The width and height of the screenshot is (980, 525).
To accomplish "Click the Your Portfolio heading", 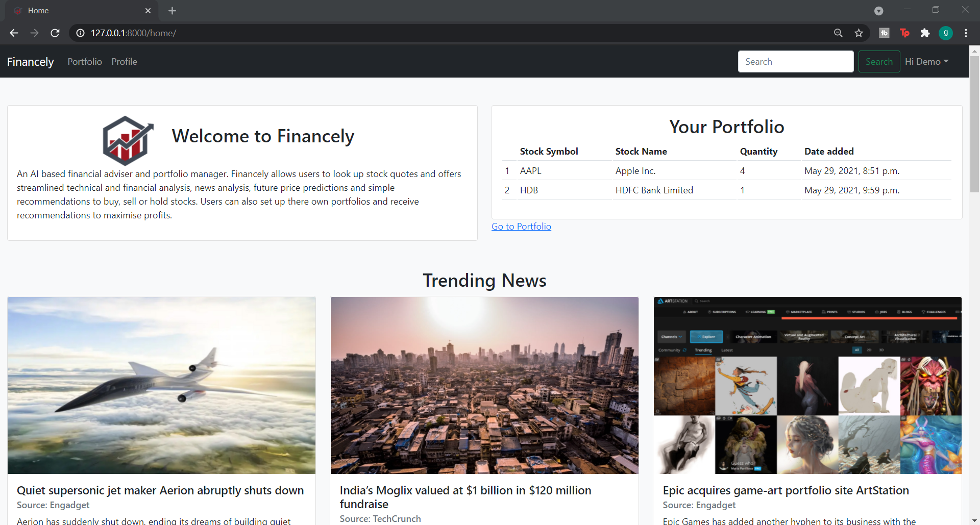I will pos(727,127).
